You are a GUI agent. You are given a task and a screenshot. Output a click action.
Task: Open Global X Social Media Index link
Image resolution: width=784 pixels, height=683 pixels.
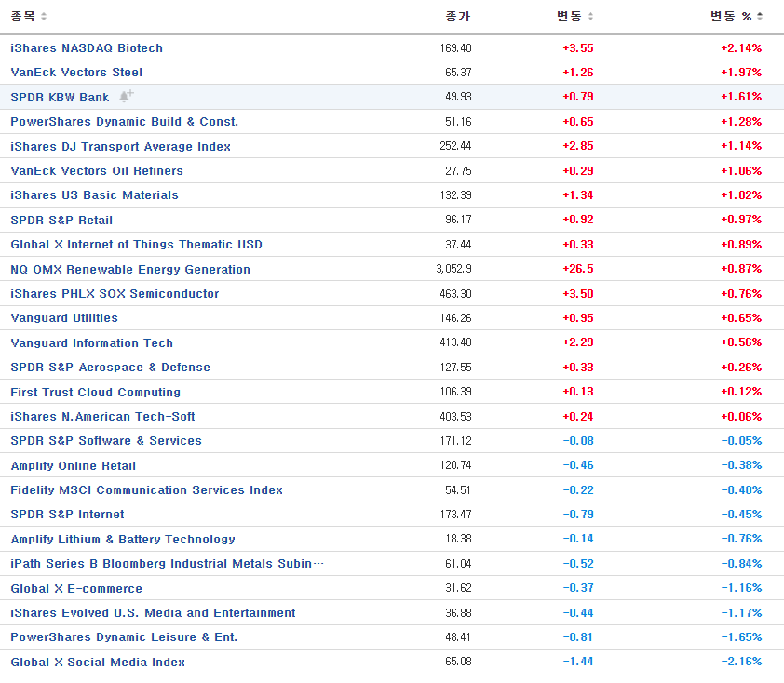pos(98,662)
